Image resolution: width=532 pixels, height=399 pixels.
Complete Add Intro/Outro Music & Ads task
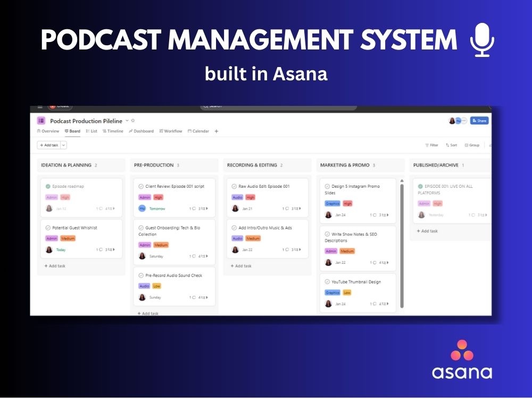tap(234, 228)
